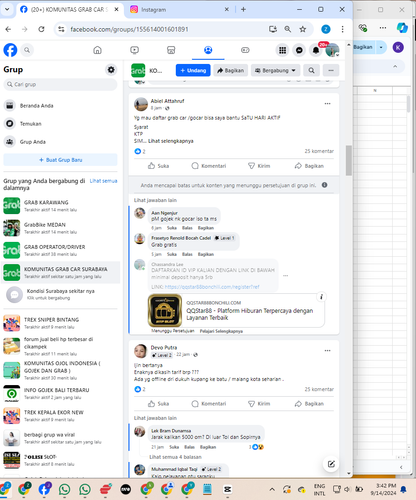Open the TREK KEPALA EKOR NEW group

click(x=60, y=416)
